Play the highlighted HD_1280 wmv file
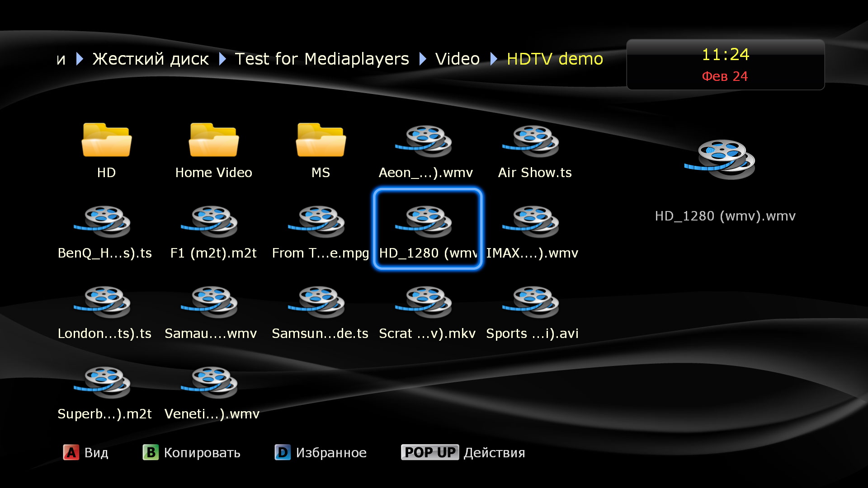This screenshot has width=868, height=488. point(427,222)
